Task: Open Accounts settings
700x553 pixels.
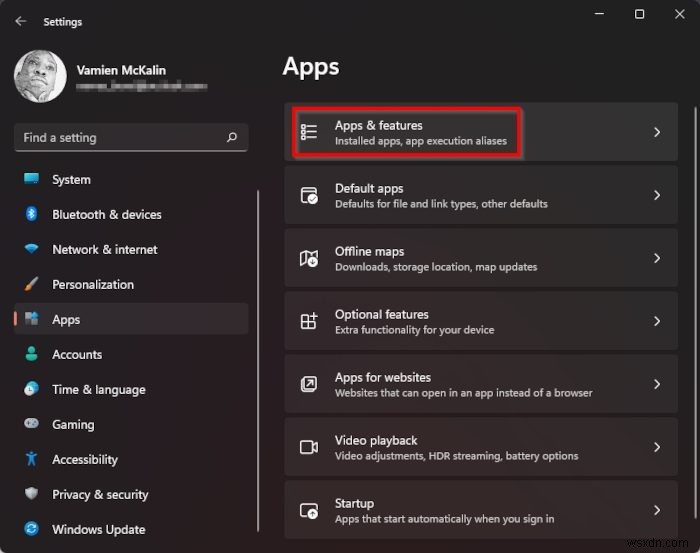Action: [x=131, y=354]
